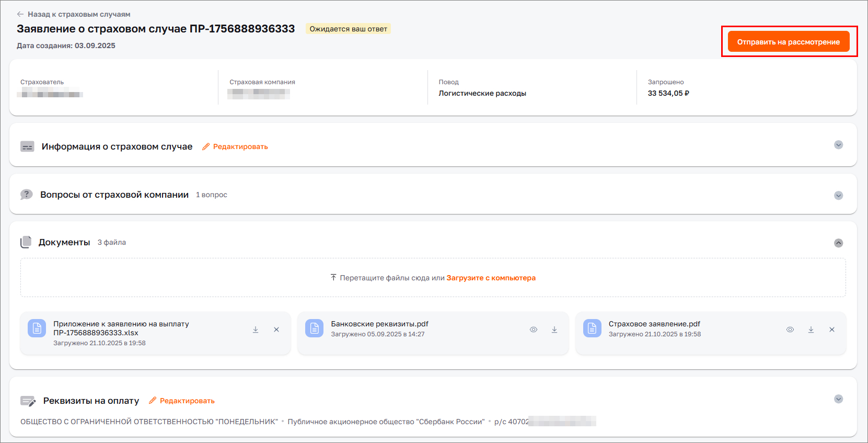Click the upload arrow icon in drop zone

click(x=333, y=277)
